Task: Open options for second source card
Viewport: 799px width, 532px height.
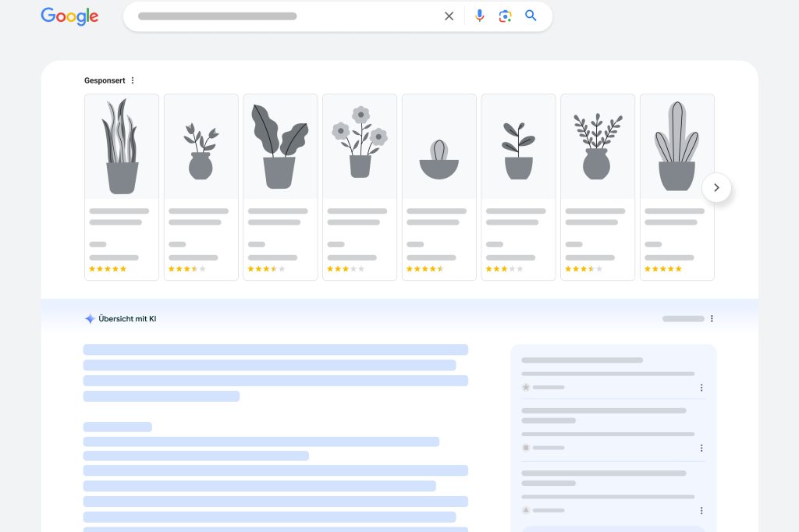Action: pyautogui.click(x=701, y=448)
